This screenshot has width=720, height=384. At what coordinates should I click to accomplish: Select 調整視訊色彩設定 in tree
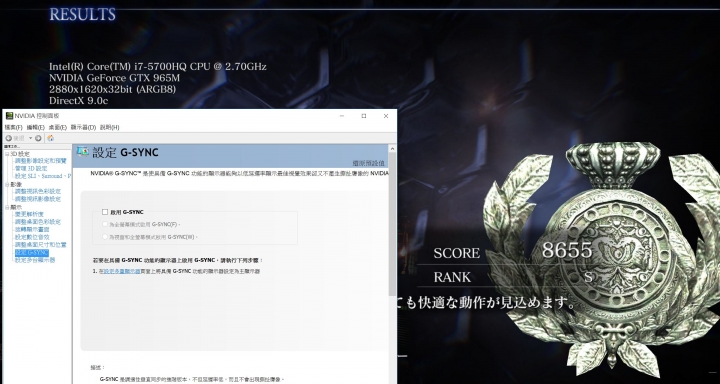point(37,192)
